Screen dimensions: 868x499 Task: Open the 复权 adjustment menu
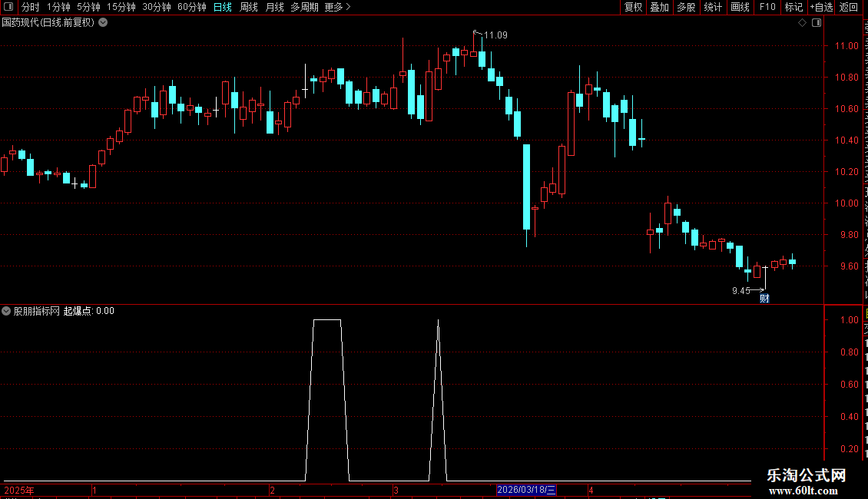633,7
